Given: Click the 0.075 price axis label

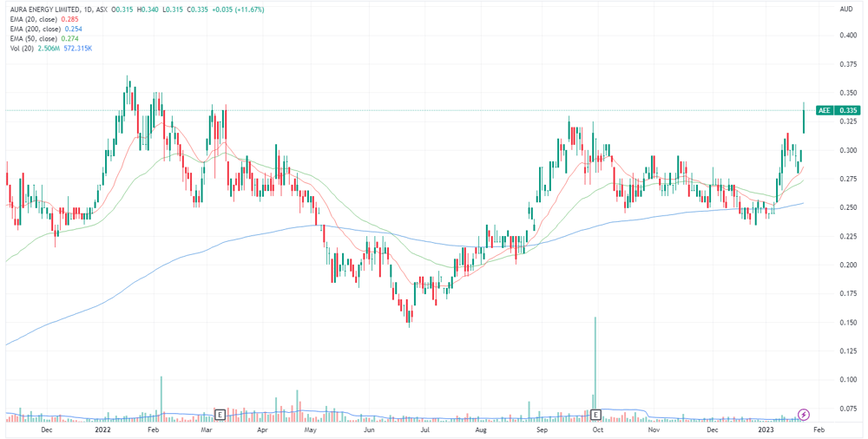Looking at the screenshot, I should point(847,409).
